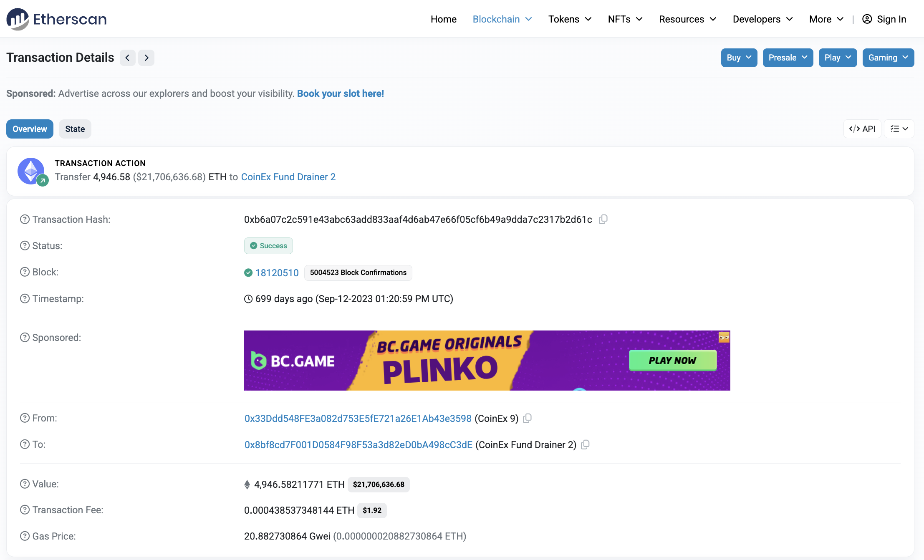This screenshot has height=560, width=924.
Task: Go to next transaction arrow
Action: click(x=146, y=58)
